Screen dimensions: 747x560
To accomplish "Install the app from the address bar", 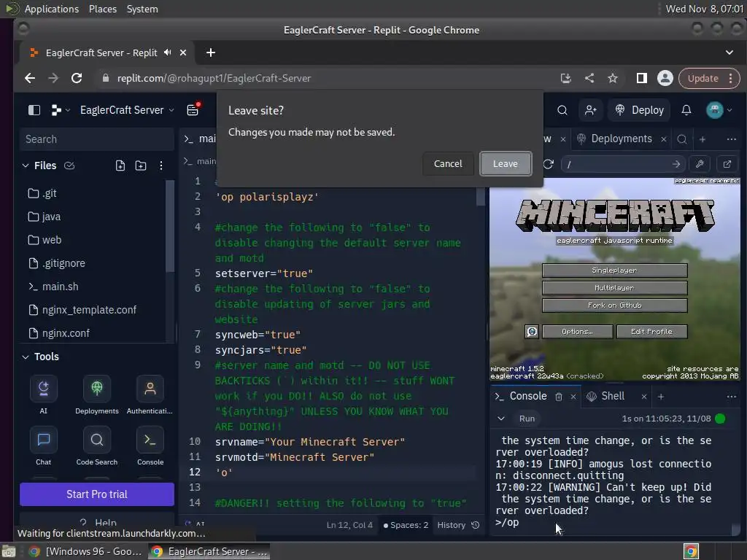I will point(565,78).
